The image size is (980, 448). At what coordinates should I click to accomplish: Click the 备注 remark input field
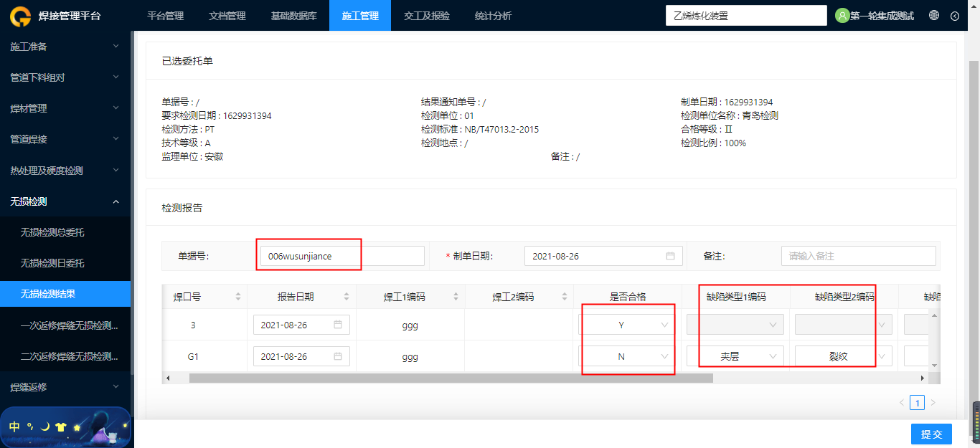click(859, 256)
